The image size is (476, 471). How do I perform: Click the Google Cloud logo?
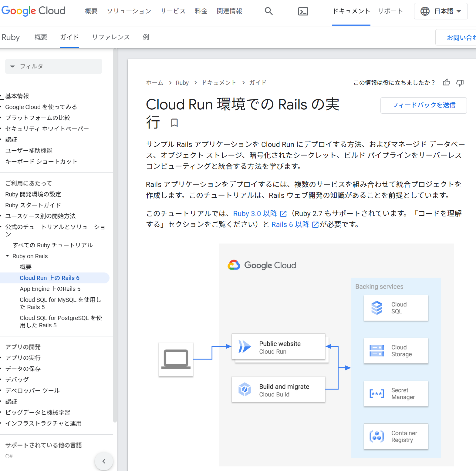point(33,11)
